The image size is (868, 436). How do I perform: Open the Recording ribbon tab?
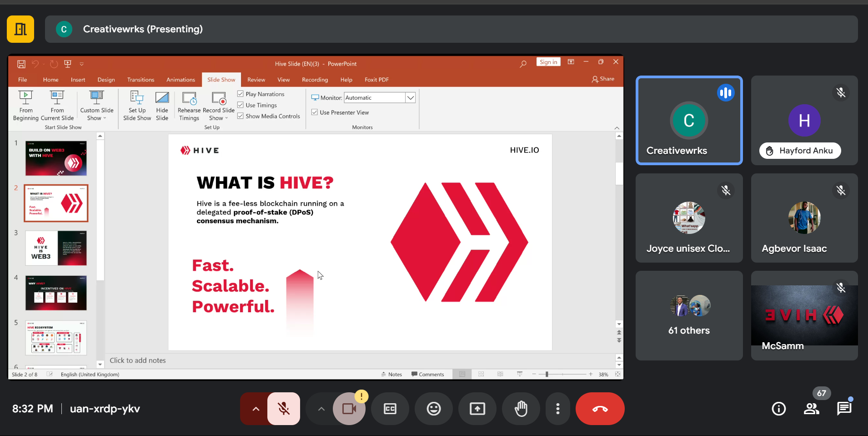(315, 80)
